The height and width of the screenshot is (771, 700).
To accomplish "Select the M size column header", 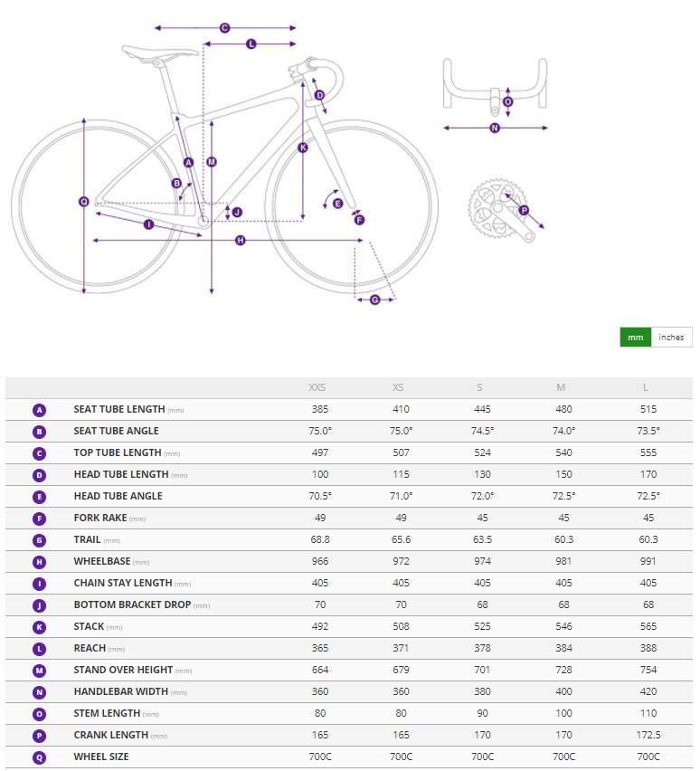I will (x=561, y=387).
